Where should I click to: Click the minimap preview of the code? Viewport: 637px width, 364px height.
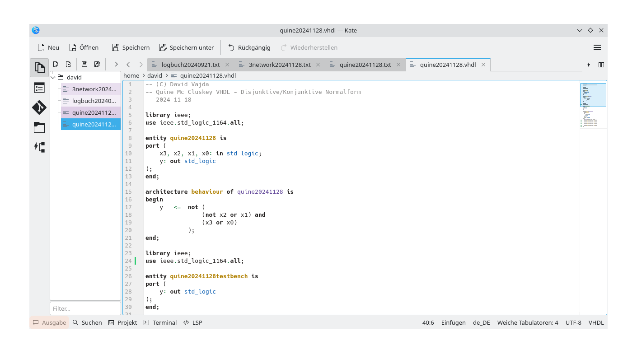click(x=592, y=95)
